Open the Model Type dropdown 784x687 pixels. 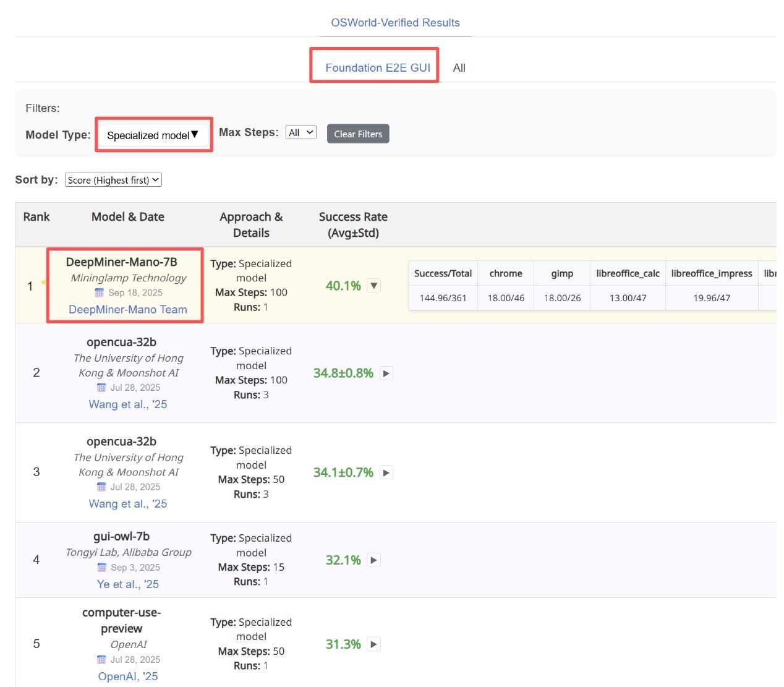[x=153, y=135]
